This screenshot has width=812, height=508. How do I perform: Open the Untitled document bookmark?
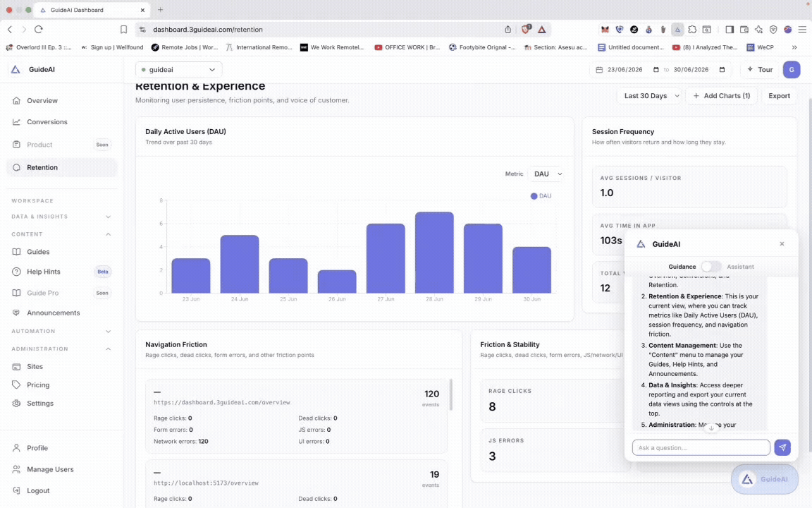coord(630,47)
